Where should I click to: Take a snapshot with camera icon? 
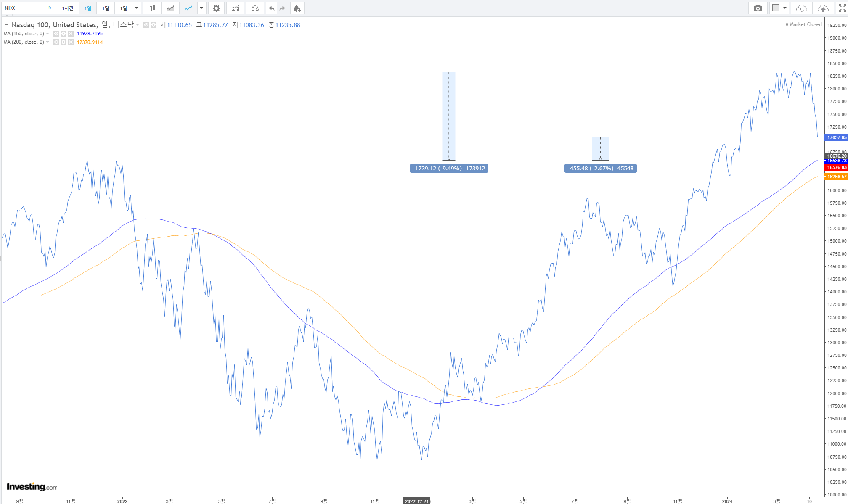[758, 8]
